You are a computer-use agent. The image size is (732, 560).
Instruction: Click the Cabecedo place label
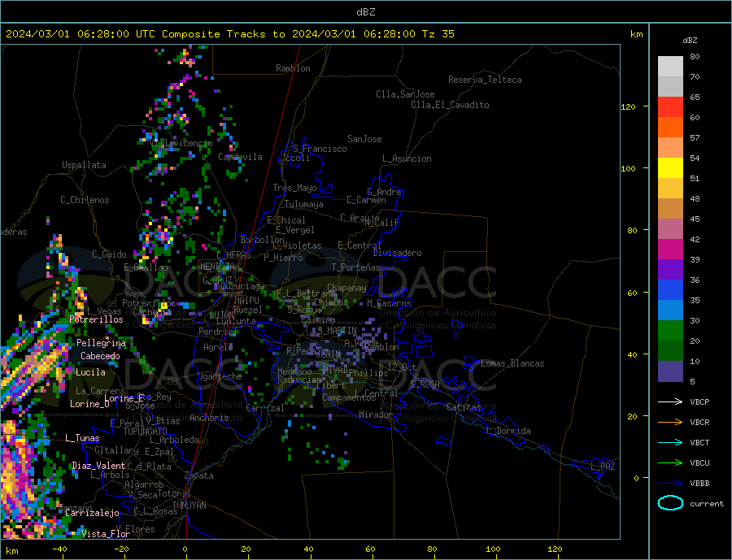point(100,356)
